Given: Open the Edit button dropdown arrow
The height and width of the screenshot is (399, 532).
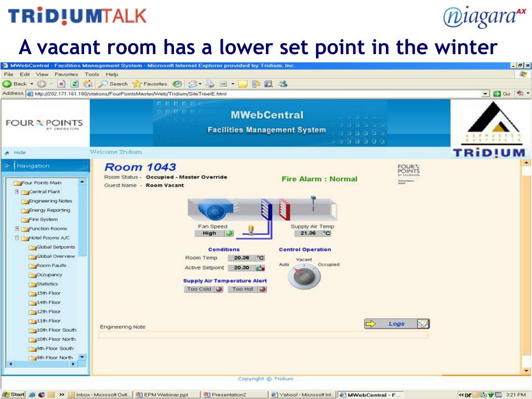Looking at the screenshot, I should click(233, 84).
